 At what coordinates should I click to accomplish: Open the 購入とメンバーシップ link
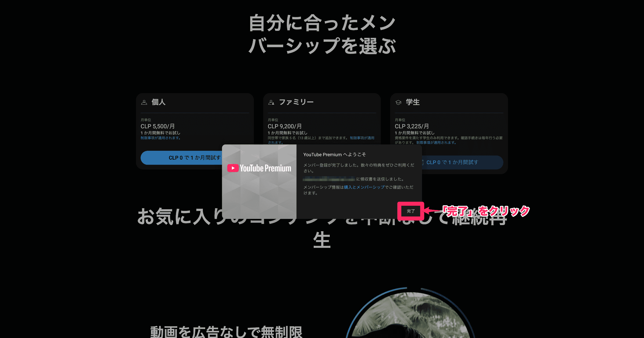click(364, 187)
